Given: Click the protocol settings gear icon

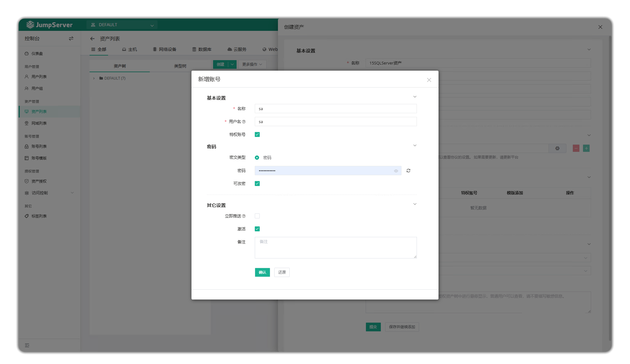Looking at the screenshot, I should coord(557,148).
